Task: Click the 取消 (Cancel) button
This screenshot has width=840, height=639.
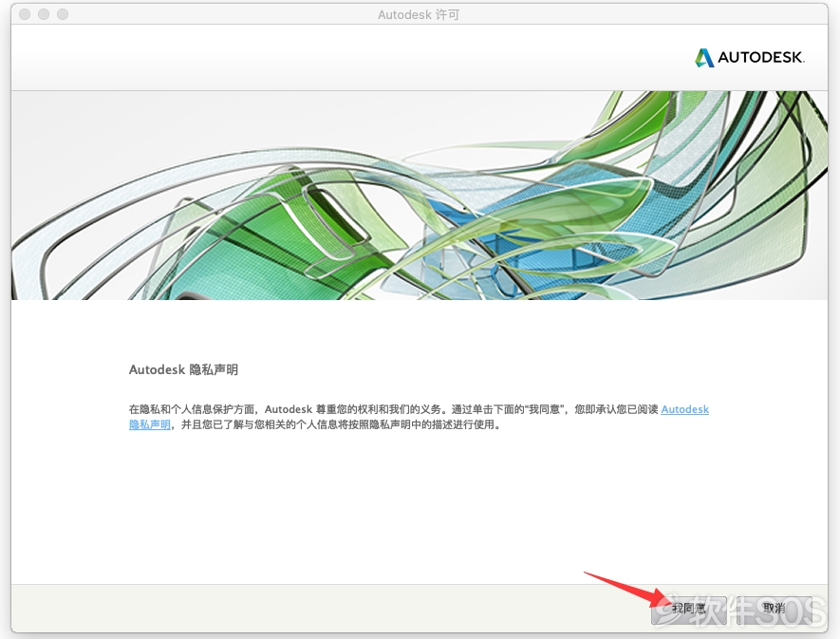Action: point(775,609)
